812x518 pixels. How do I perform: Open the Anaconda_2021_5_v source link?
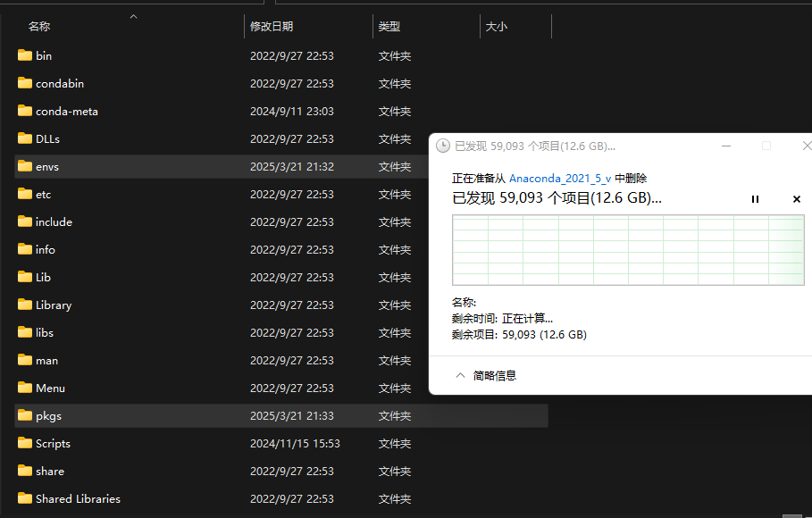tap(560, 179)
